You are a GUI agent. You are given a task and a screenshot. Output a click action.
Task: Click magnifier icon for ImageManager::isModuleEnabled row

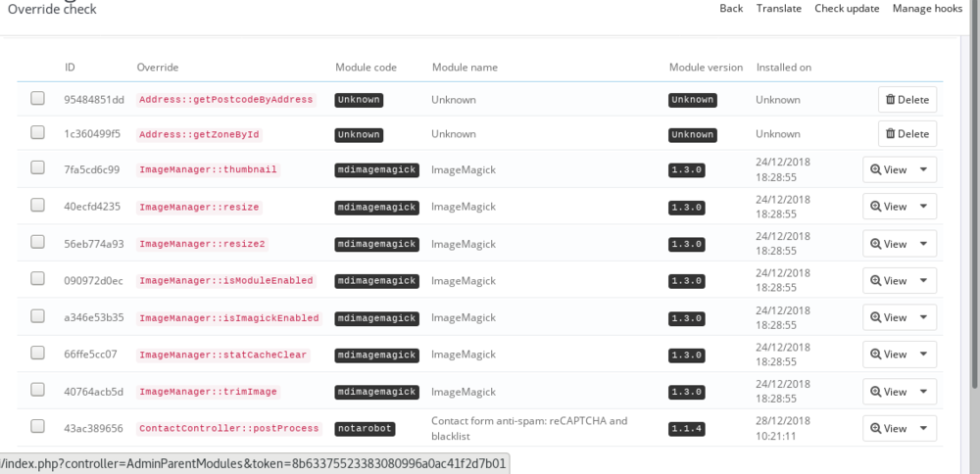(x=876, y=281)
